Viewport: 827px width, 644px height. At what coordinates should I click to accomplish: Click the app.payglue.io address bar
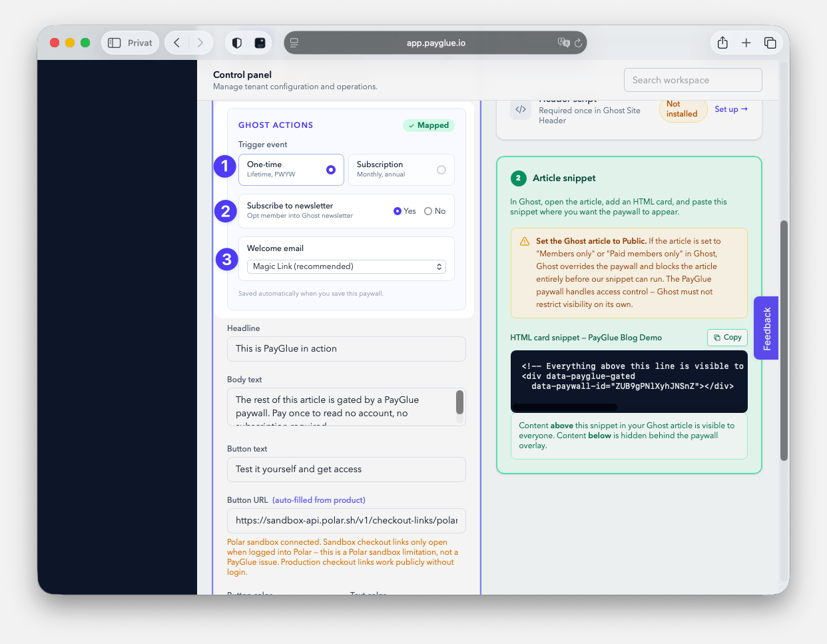[435, 43]
